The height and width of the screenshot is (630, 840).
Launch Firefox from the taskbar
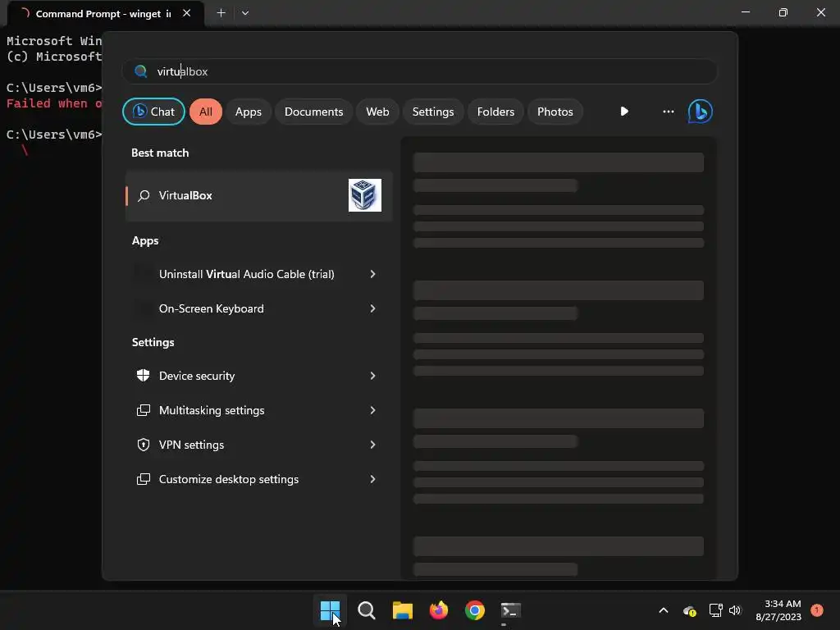[439, 610]
